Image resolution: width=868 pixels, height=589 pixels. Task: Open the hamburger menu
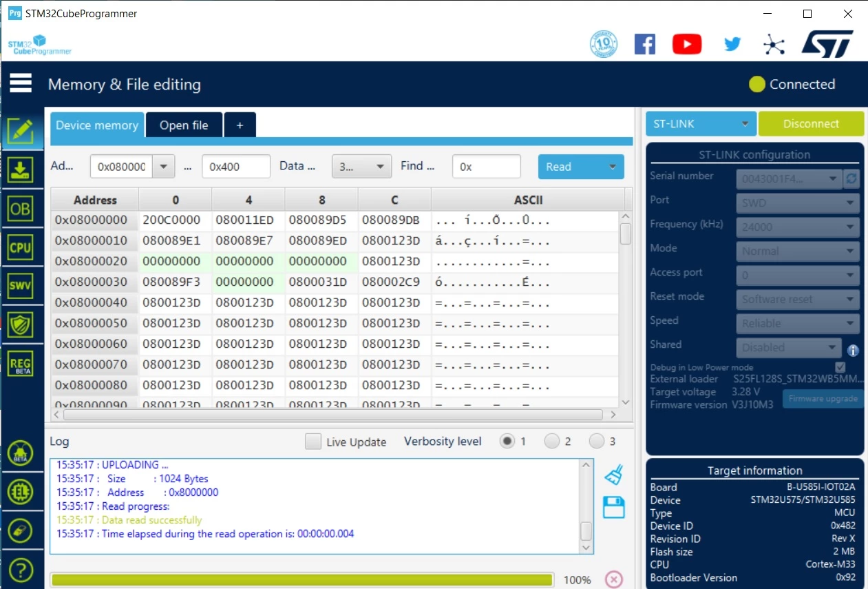[21, 83]
